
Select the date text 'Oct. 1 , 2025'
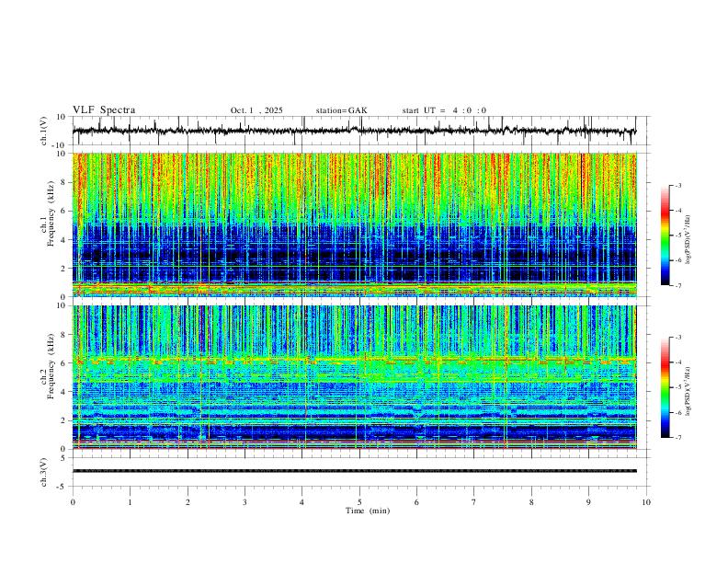256,110
